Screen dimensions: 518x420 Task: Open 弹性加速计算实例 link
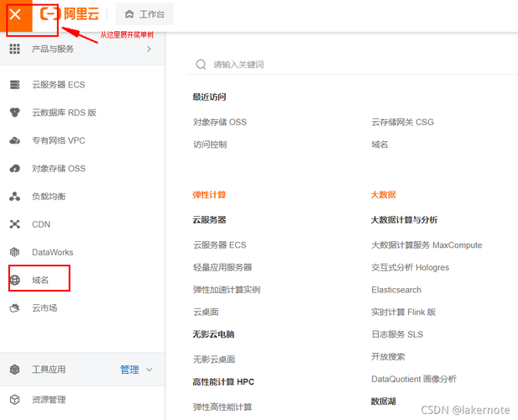click(x=227, y=290)
